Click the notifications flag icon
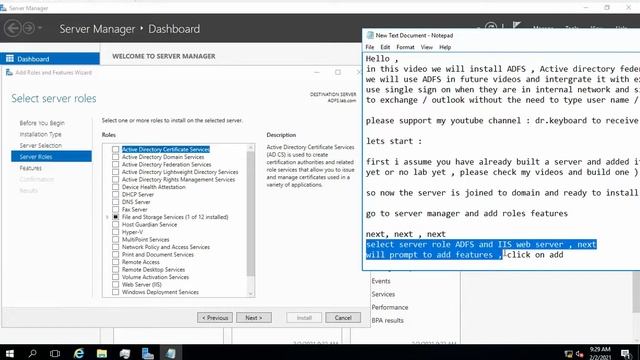640x360 pixels. (x=517, y=25)
